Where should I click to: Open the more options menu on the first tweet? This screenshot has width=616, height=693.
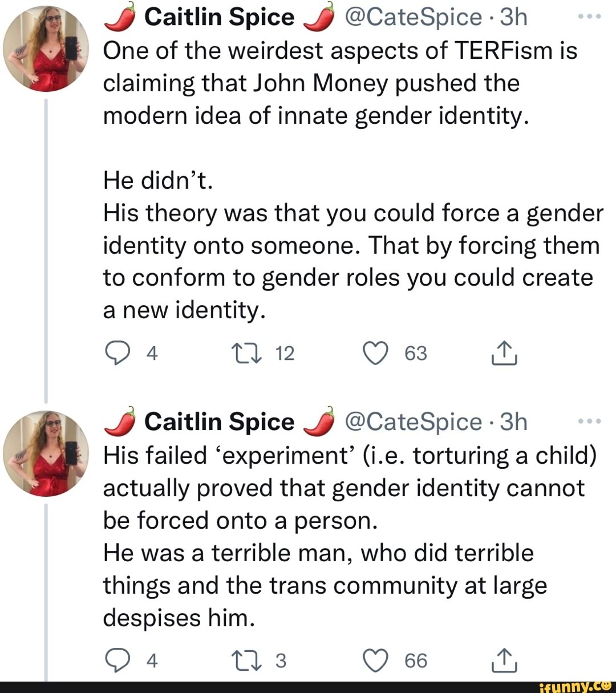(x=590, y=15)
